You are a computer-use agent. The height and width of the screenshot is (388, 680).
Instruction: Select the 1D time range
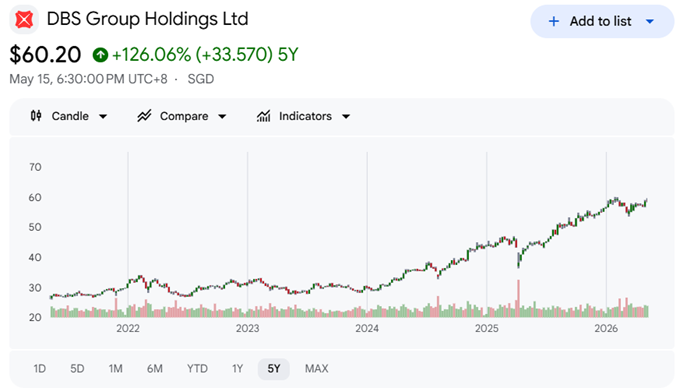point(39,368)
